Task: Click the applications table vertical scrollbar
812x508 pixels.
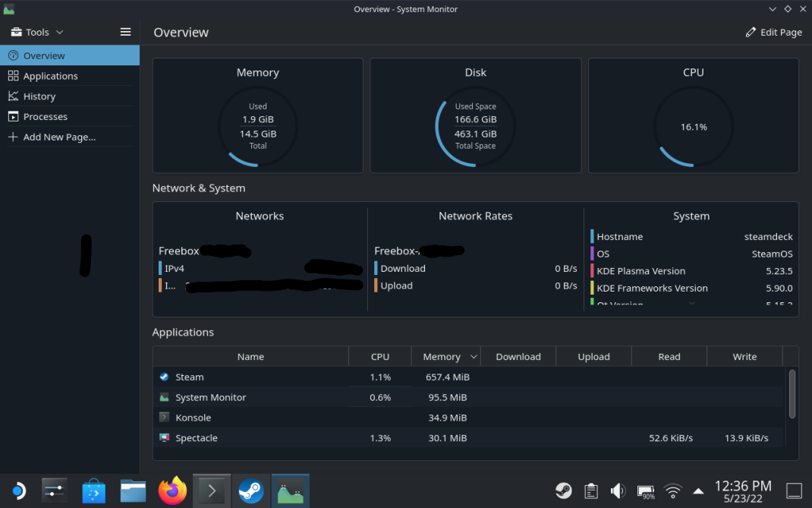Action: (x=792, y=394)
